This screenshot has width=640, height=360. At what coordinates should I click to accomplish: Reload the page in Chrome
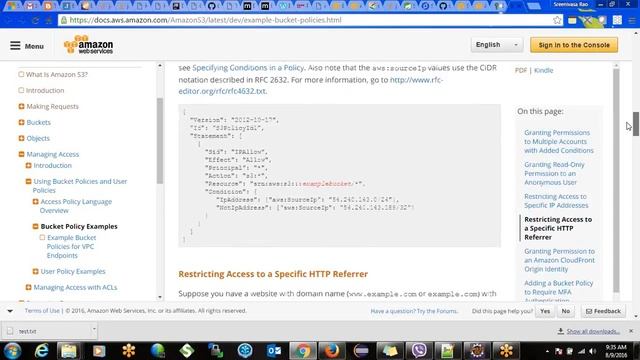[x=35, y=20]
